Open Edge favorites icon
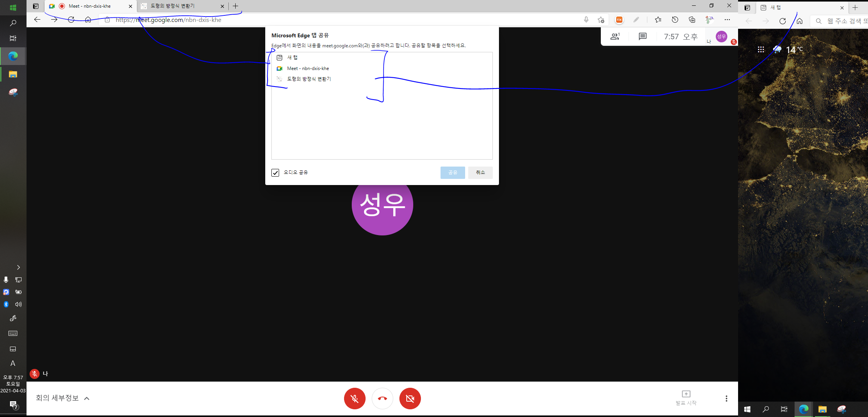868x417 pixels. (x=658, y=20)
